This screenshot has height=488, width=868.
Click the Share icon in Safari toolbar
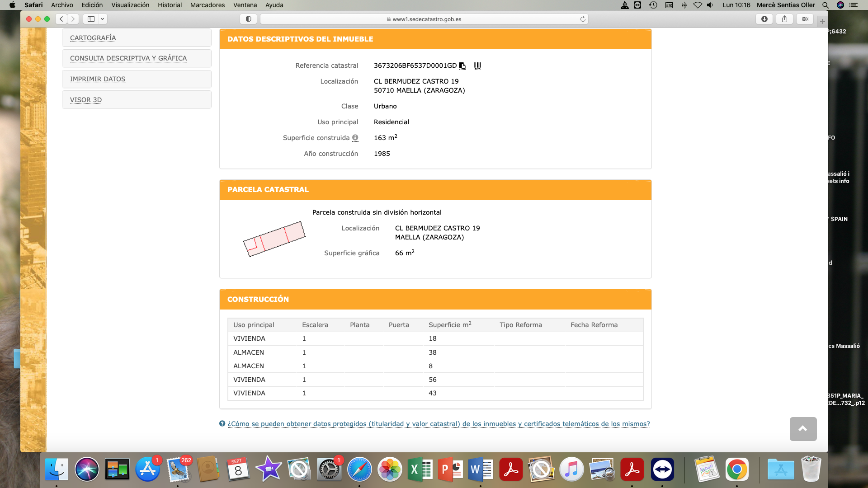pos(785,19)
